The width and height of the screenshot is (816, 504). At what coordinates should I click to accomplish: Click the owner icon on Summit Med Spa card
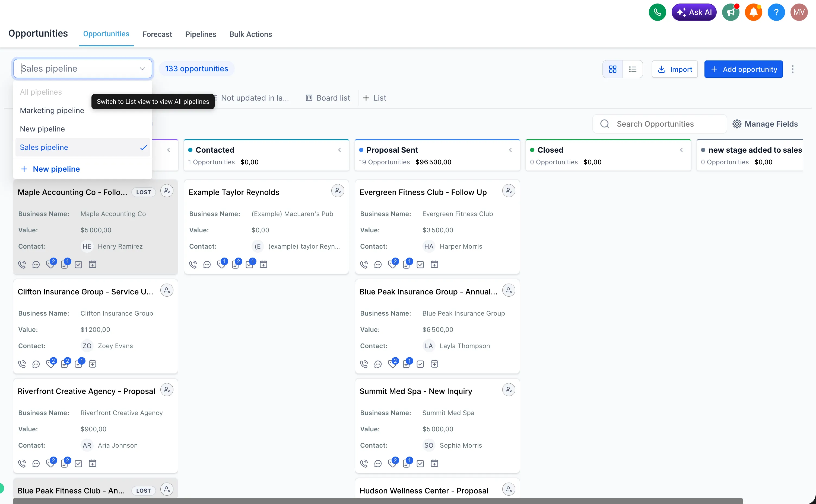pos(509,390)
